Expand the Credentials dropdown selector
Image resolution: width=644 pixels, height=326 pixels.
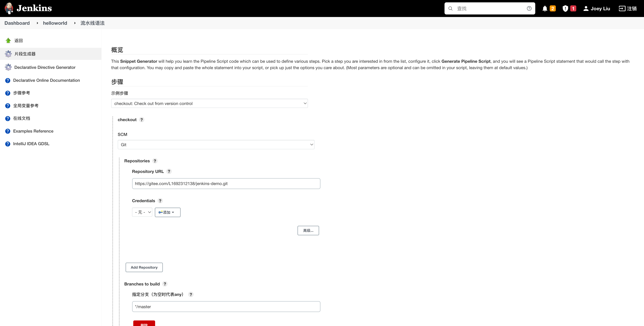click(142, 212)
